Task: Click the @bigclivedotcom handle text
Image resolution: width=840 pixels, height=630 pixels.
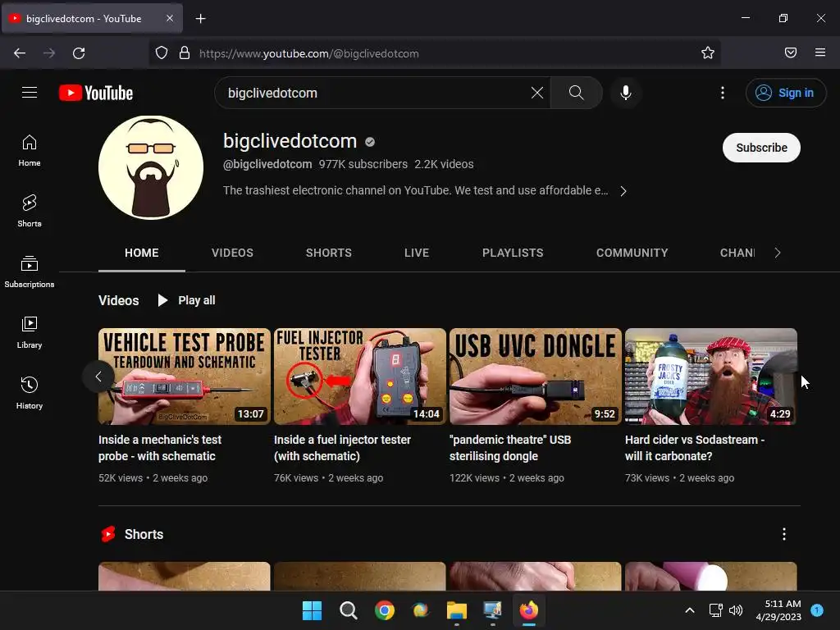Action: coord(267,164)
